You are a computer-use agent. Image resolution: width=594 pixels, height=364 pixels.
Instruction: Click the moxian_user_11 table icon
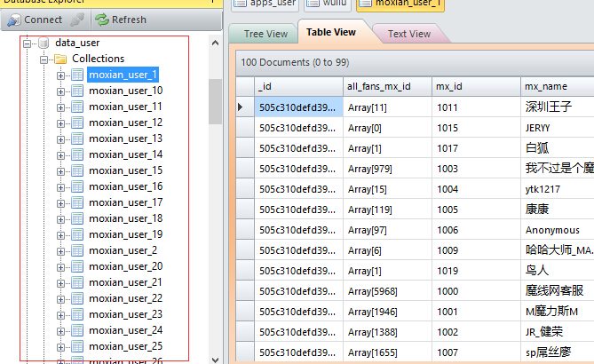(77, 107)
